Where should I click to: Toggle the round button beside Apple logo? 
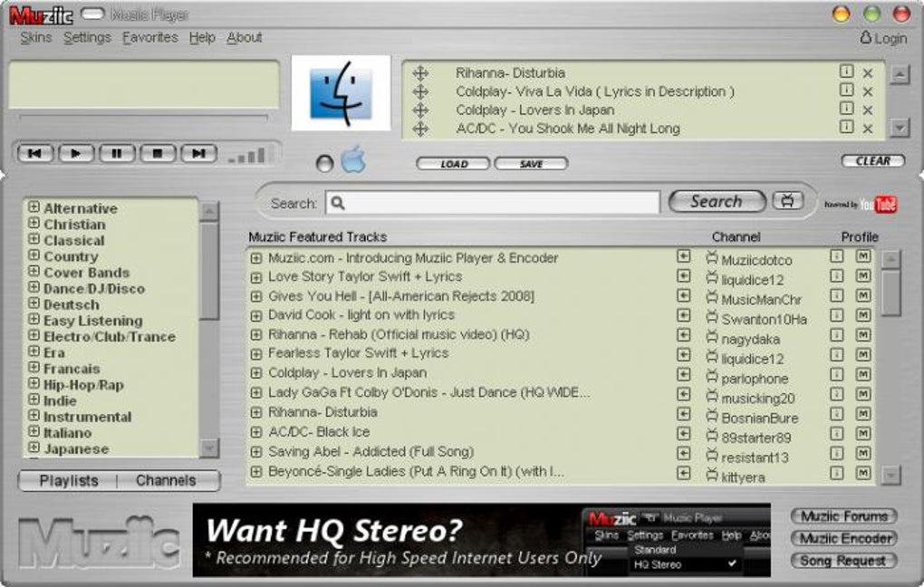tap(324, 163)
